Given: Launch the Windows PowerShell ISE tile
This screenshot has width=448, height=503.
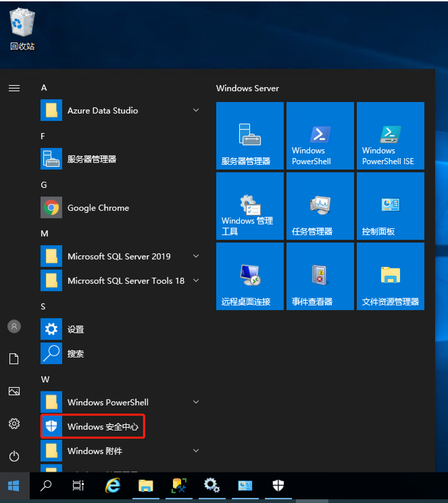Looking at the screenshot, I should [x=390, y=136].
